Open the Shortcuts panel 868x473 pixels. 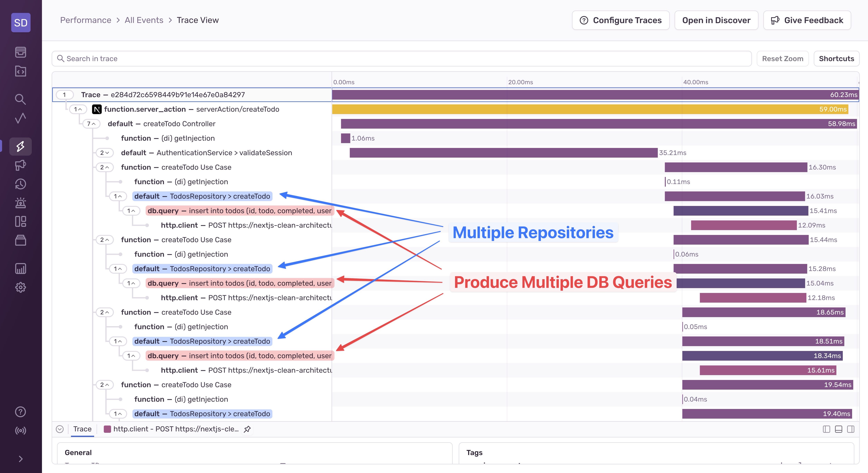point(836,59)
